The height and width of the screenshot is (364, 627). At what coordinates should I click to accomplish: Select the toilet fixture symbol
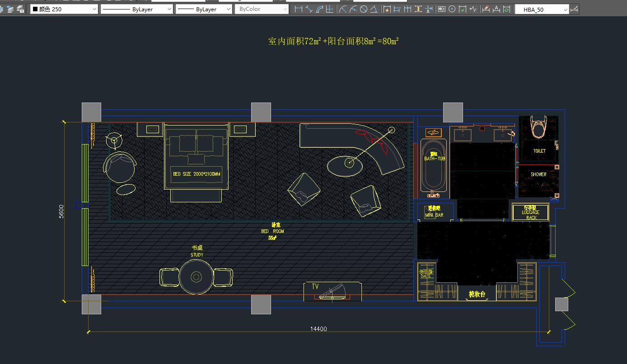[x=538, y=127]
